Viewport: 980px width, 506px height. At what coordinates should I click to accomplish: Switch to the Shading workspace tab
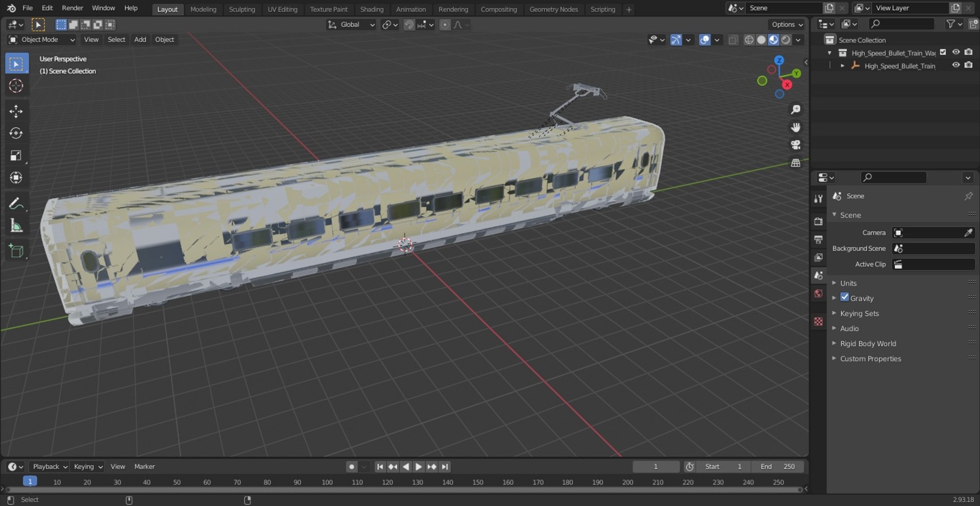[372, 9]
